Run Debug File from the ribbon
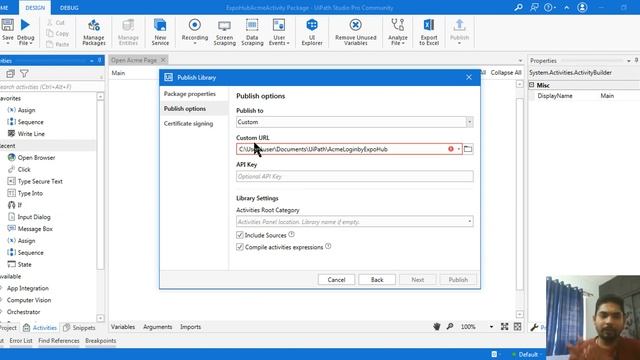640x360 pixels. click(x=25, y=32)
